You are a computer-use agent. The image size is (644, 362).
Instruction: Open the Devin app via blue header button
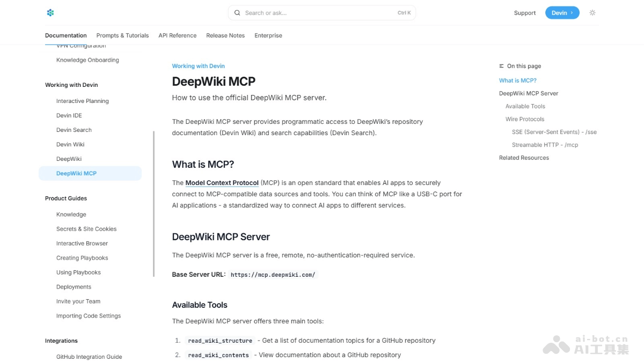(x=562, y=12)
